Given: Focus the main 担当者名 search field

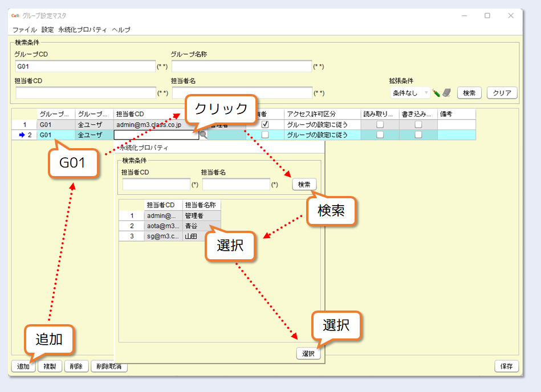Looking at the screenshot, I should click(x=242, y=93).
